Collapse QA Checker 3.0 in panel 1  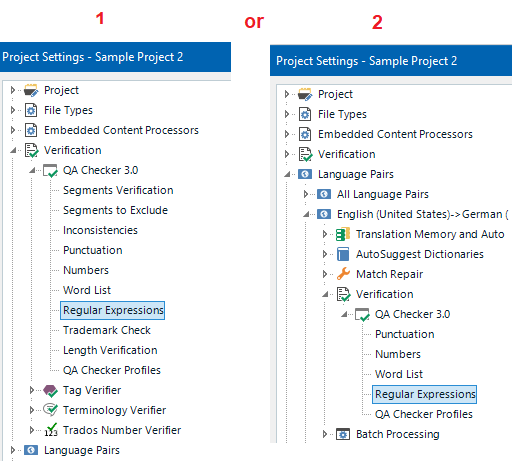click(32, 171)
